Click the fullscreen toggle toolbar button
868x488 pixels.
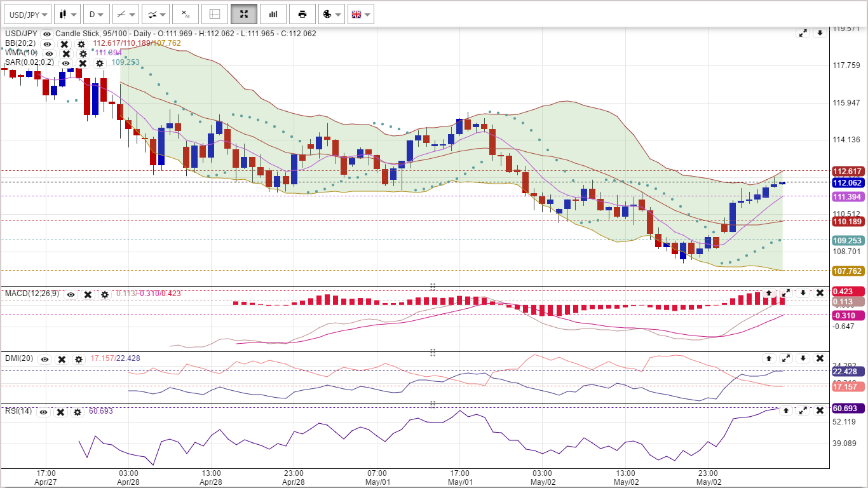click(244, 13)
